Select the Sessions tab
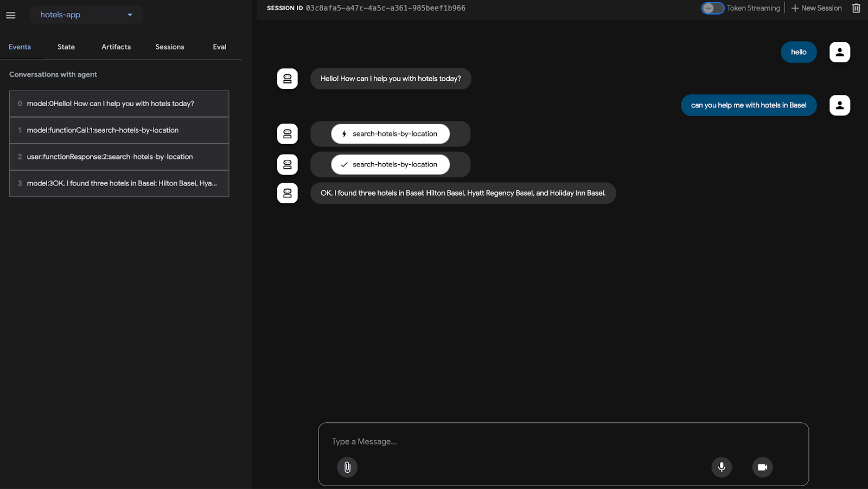868x489 pixels. click(170, 47)
